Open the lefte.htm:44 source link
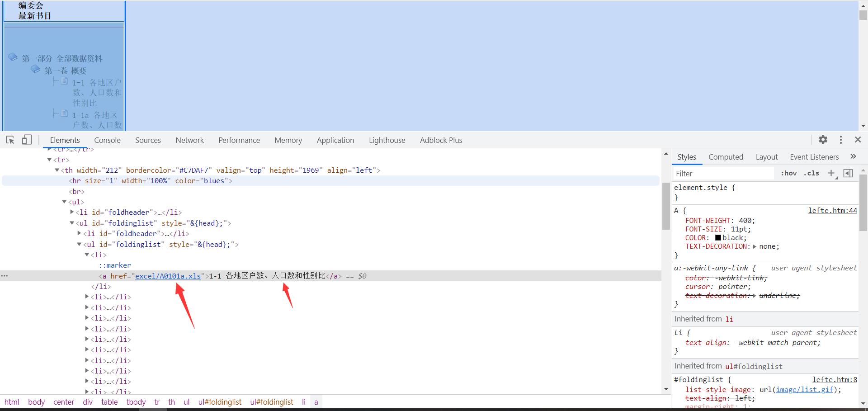 coord(832,210)
